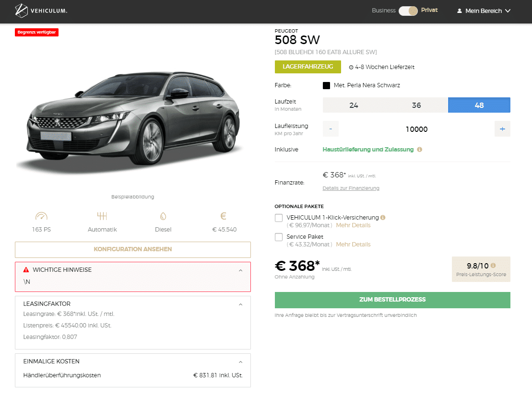Click the user profile icon
Image resolution: width=532 pixels, height=396 pixels.
point(460,11)
